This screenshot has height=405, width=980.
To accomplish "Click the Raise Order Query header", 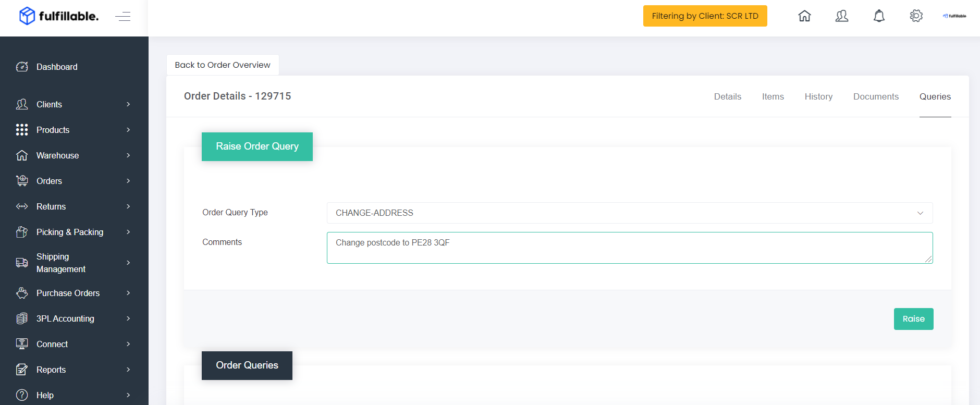I will pos(257,146).
